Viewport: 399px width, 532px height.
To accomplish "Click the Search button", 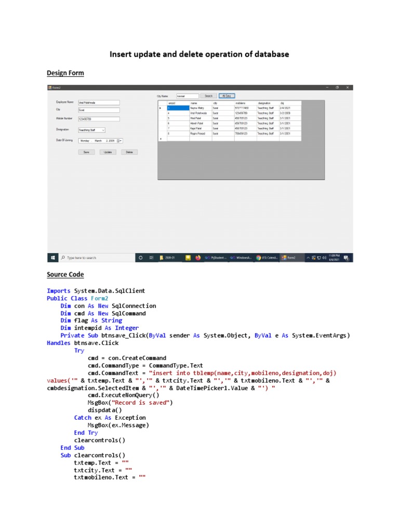I will [208, 96].
